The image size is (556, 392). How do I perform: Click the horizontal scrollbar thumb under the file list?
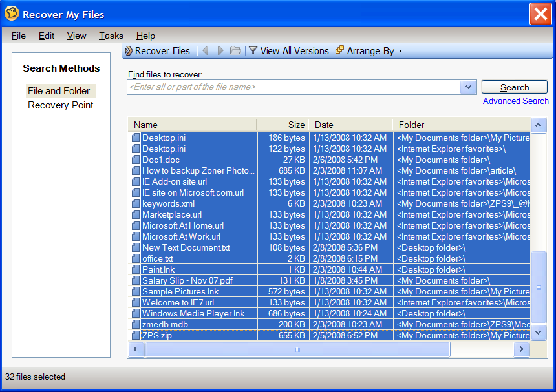(297, 349)
